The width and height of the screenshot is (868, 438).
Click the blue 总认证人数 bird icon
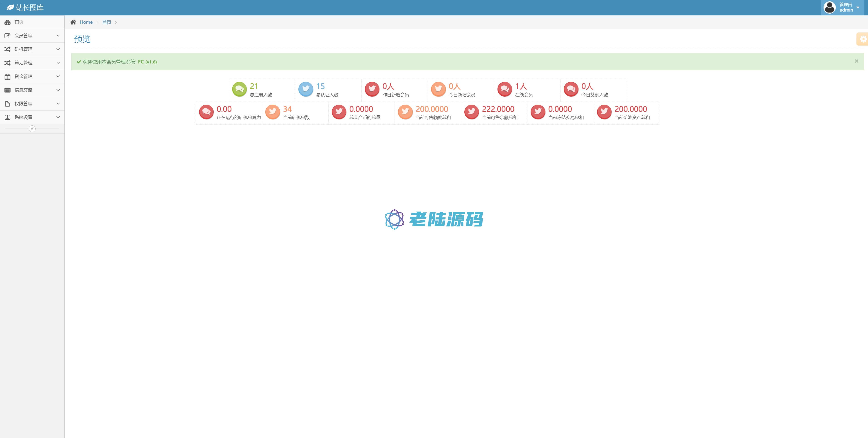click(306, 89)
